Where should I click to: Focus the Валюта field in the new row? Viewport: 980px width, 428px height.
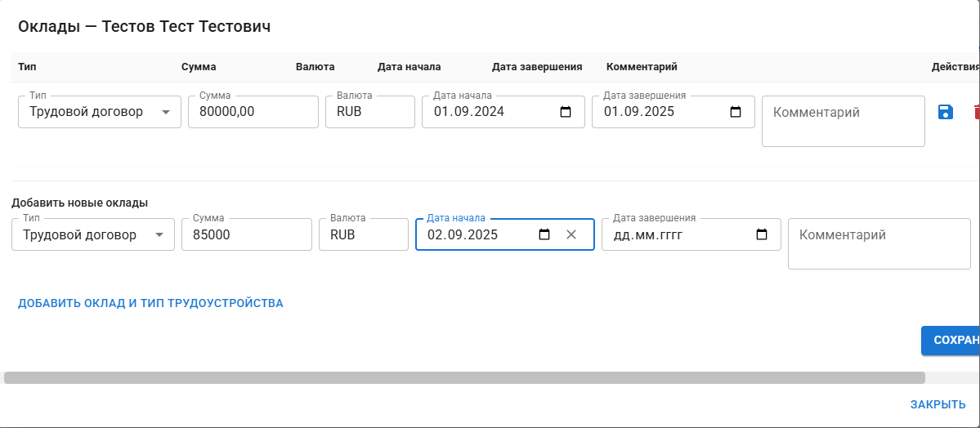click(x=364, y=234)
